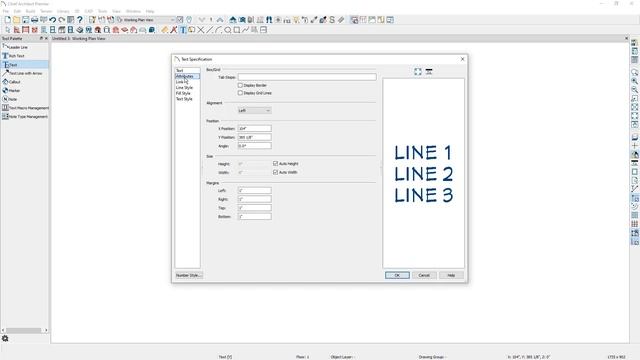This screenshot has height=360, width=640.
Task: Open Note Type Management from palette
Action: tap(24, 116)
